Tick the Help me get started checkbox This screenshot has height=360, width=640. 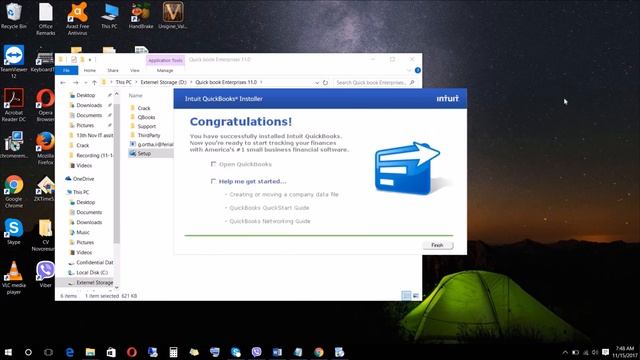click(x=213, y=181)
